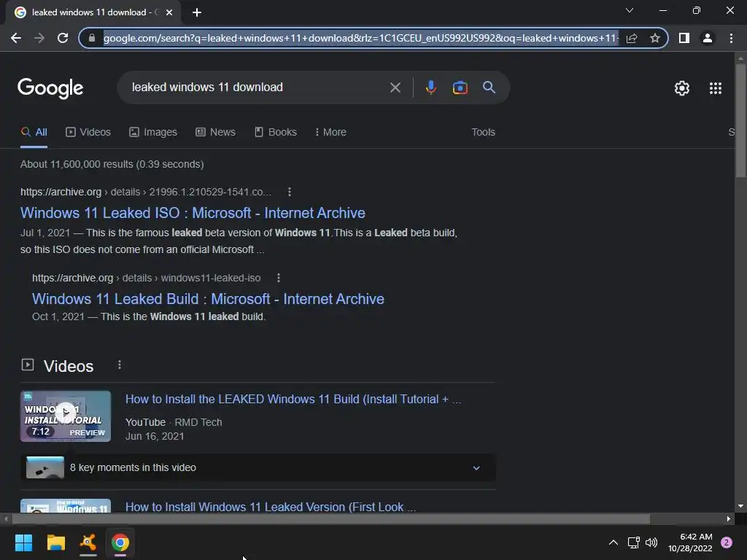This screenshot has height=560, width=747.
Task: Open the Avast icon on taskbar
Action: pos(88,542)
